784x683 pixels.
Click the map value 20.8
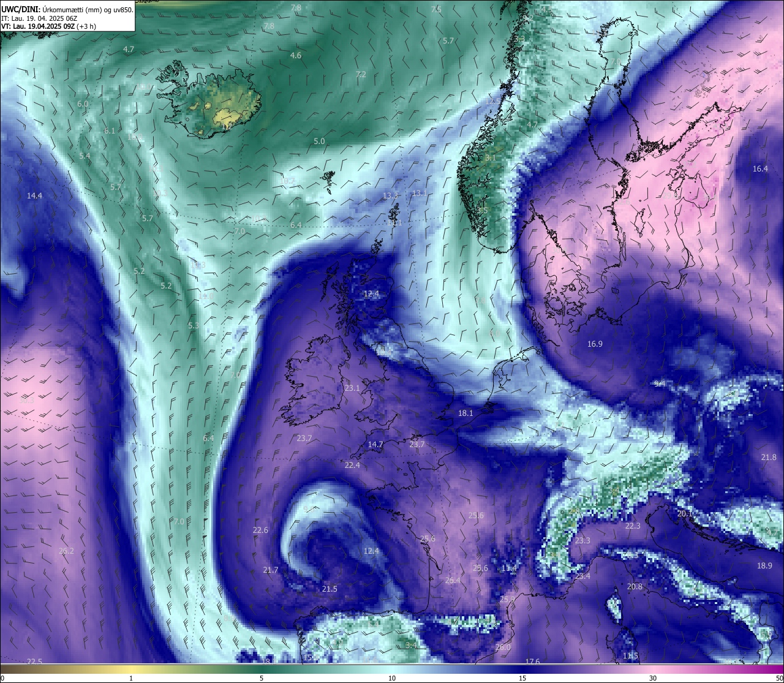tap(635, 587)
